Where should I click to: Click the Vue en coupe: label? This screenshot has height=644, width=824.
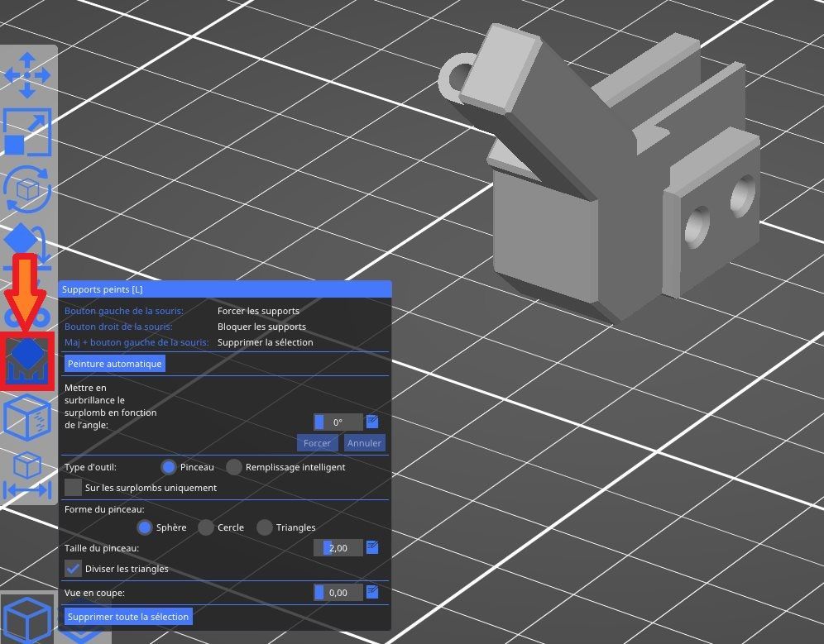[x=94, y=593]
